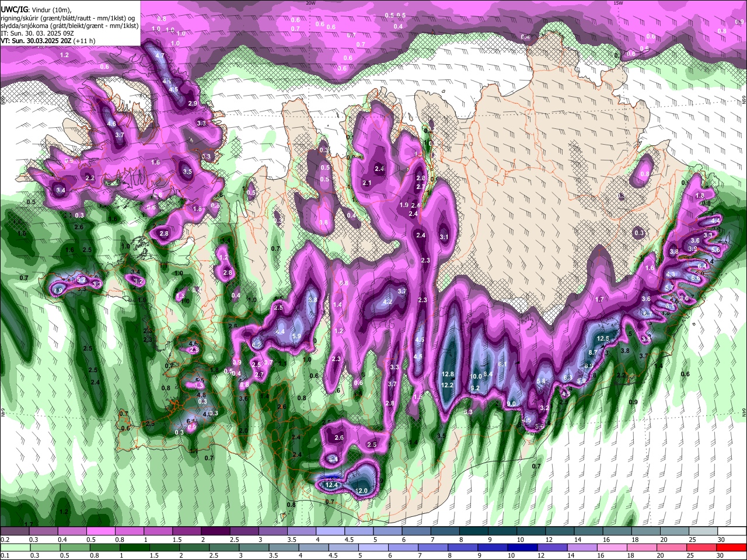
Task: Click the 10.0 precipitation value on the map
Action: (476, 377)
